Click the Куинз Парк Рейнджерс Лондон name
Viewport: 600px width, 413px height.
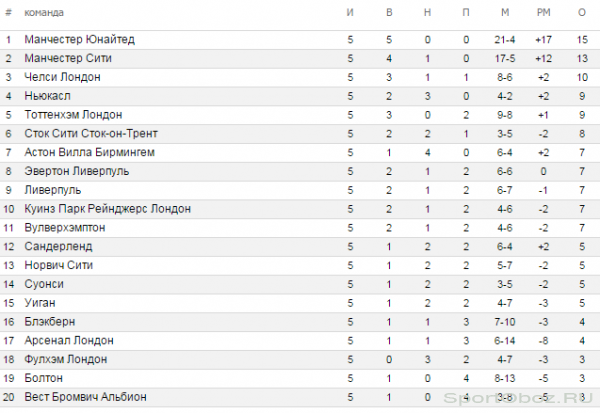tap(108, 209)
